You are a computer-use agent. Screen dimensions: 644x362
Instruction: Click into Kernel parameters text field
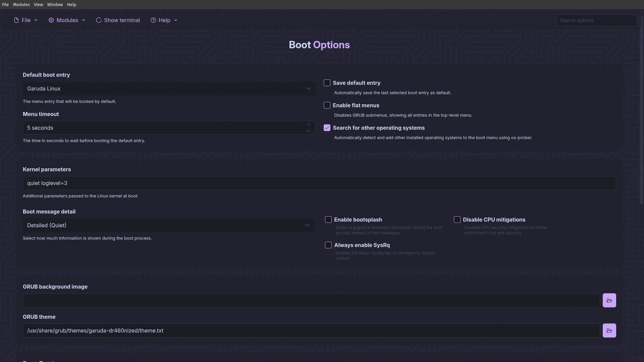319,183
